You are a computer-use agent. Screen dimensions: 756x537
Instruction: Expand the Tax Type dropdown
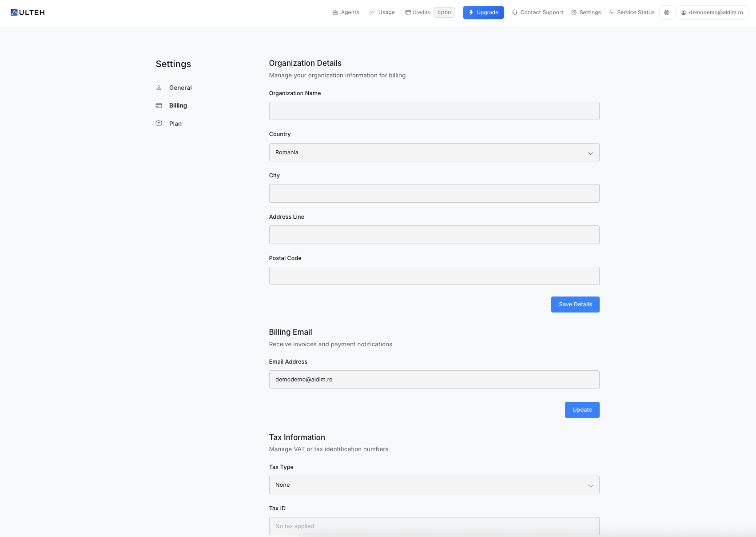coord(434,485)
